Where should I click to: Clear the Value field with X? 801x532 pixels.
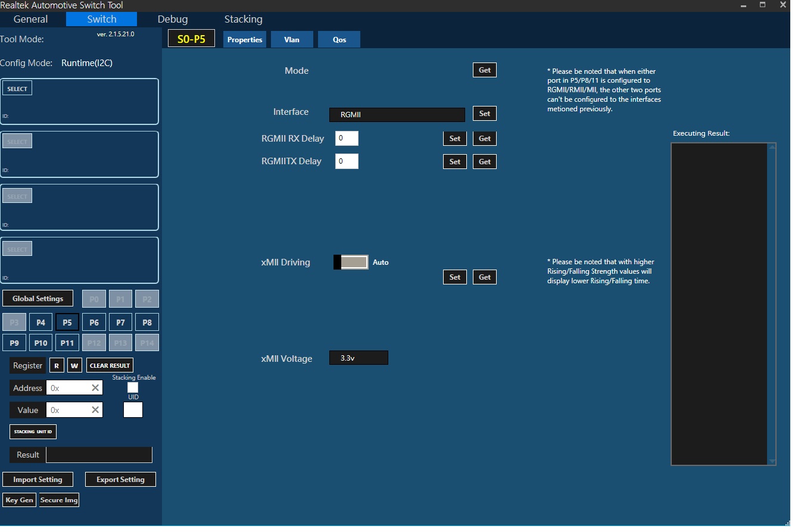(x=95, y=410)
